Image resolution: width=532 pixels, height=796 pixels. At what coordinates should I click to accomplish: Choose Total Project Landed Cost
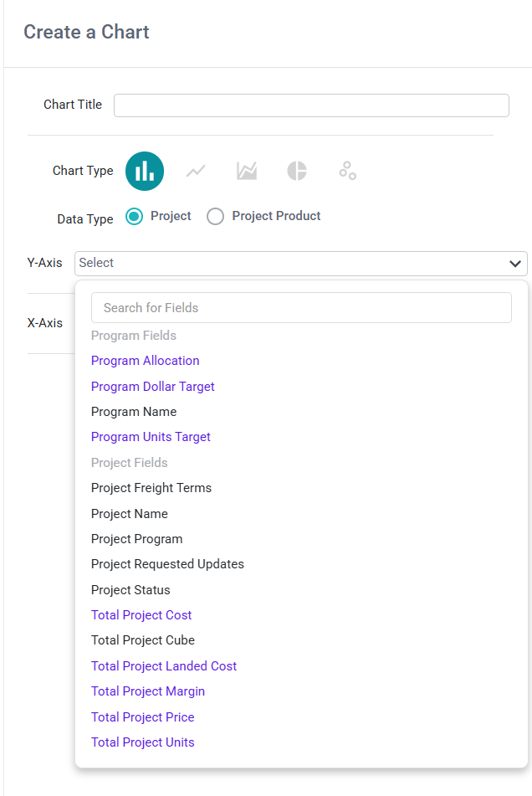[x=164, y=666]
